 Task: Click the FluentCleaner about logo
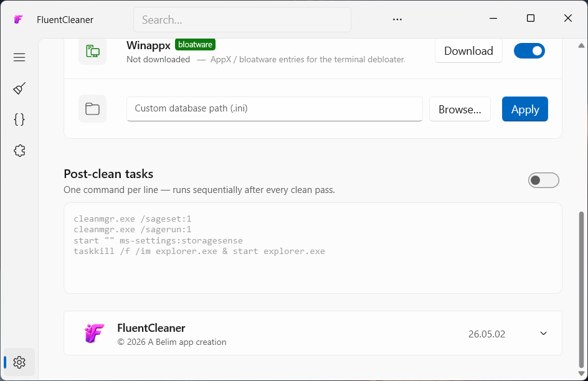(x=94, y=333)
